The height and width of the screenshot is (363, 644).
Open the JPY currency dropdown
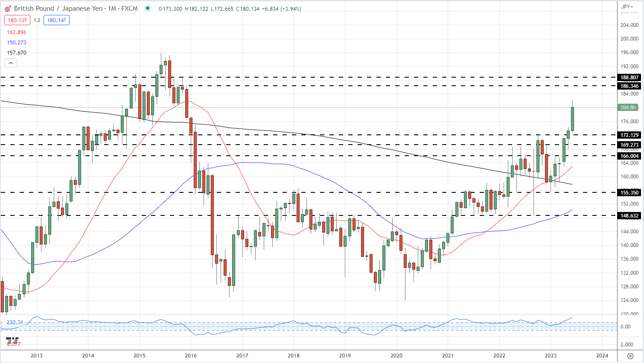pos(627,6)
